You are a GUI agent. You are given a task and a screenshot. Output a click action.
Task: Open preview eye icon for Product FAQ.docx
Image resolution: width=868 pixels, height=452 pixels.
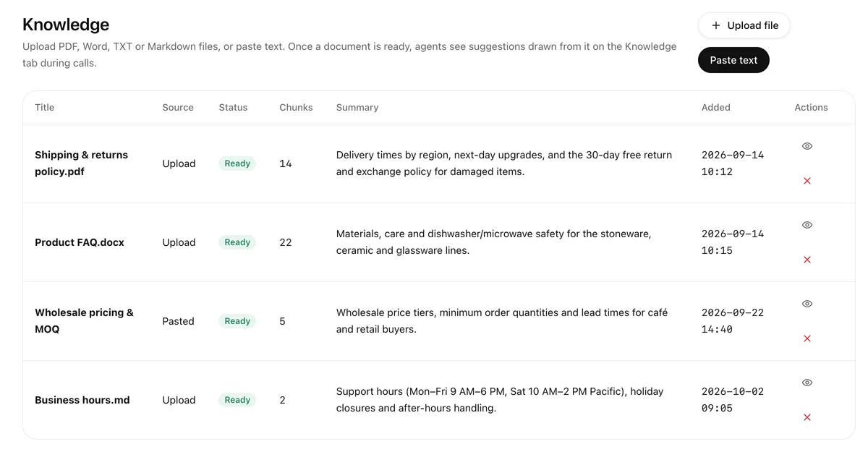tap(807, 225)
